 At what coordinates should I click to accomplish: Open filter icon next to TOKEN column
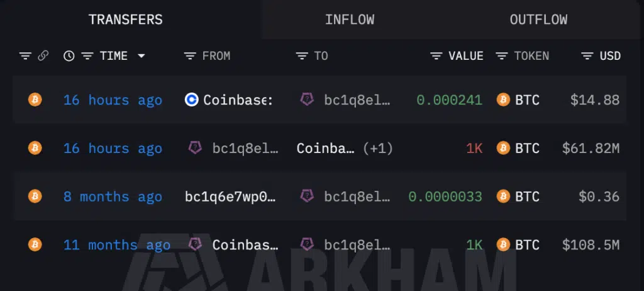(502, 56)
